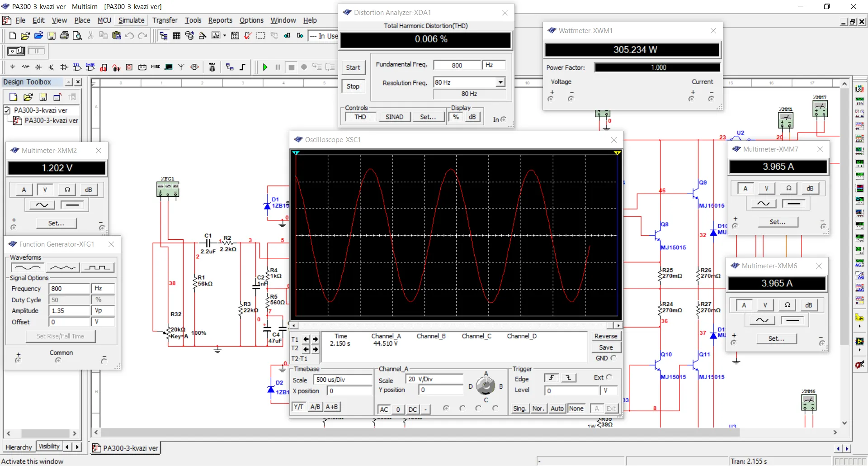Image resolution: width=868 pixels, height=466 pixels.
Task: Click Place TTL gate component icon
Action: pyautogui.click(x=77, y=67)
